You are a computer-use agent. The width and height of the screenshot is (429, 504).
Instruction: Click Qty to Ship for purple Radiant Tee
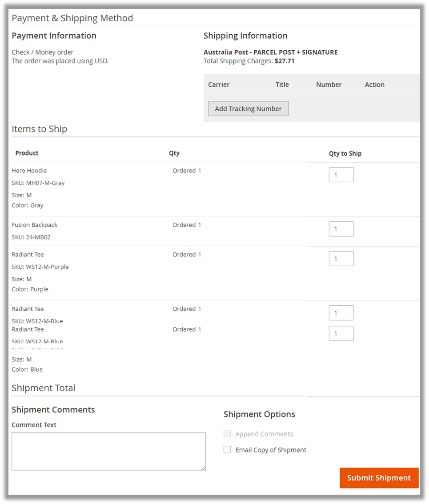click(x=341, y=259)
